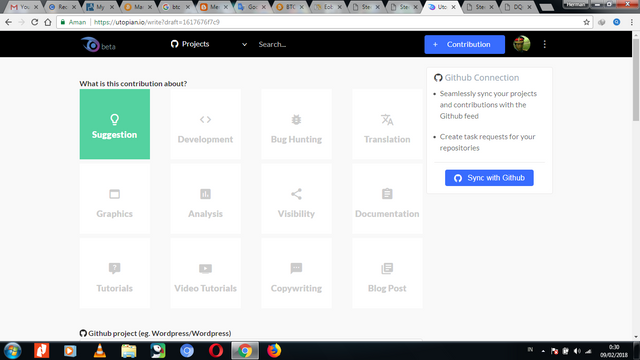The height and width of the screenshot is (360, 640).
Task: Reload the page with refresh icon
Action: 35,22
